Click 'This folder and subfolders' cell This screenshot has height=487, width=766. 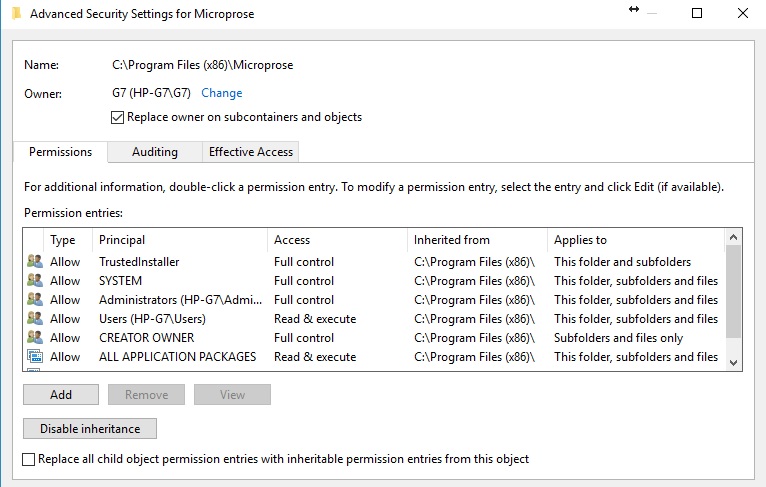622,262
